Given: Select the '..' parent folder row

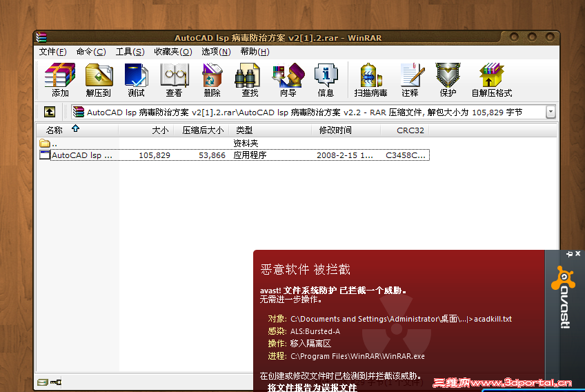Looking at the screenshot, I should pyautogui.click(x=234, y=143).
